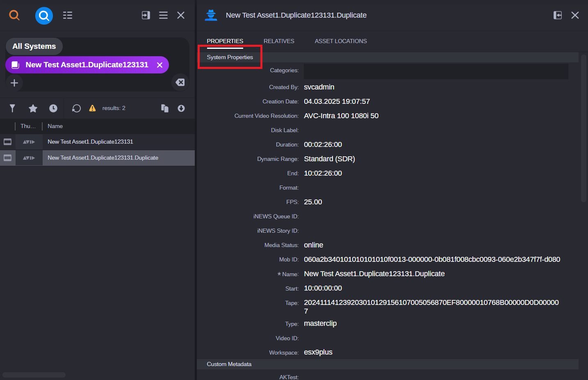Remove the New Test Asset1.Duplicate123131 search chip

tap(160, 65)
